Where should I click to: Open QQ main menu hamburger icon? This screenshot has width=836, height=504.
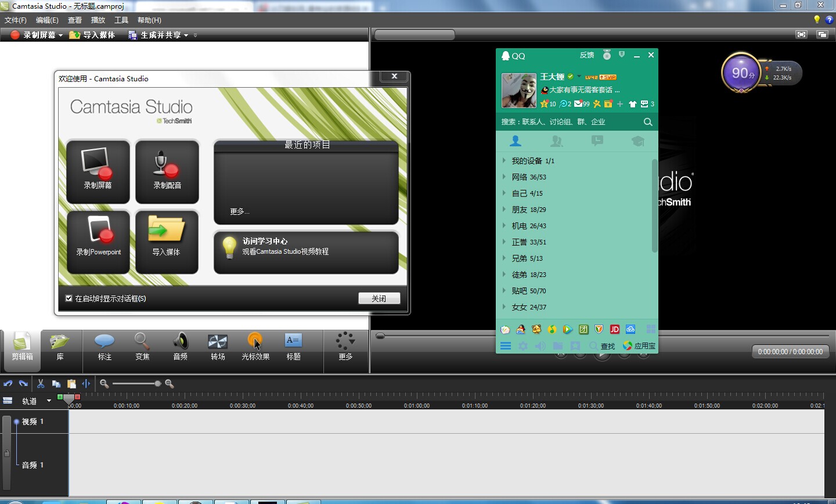pyautogui.click(x=506, y=346)
